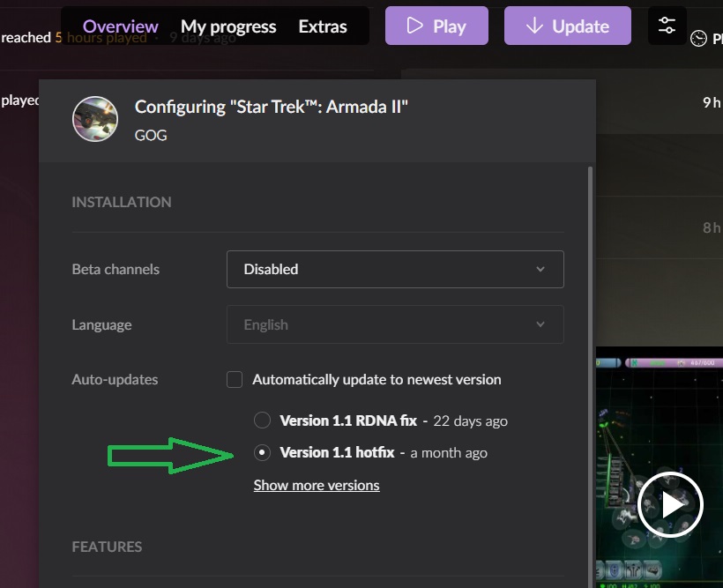Select Version 1.1 hotfix radio button
Screen dimensions: 723x588
(x=262, y=452)
